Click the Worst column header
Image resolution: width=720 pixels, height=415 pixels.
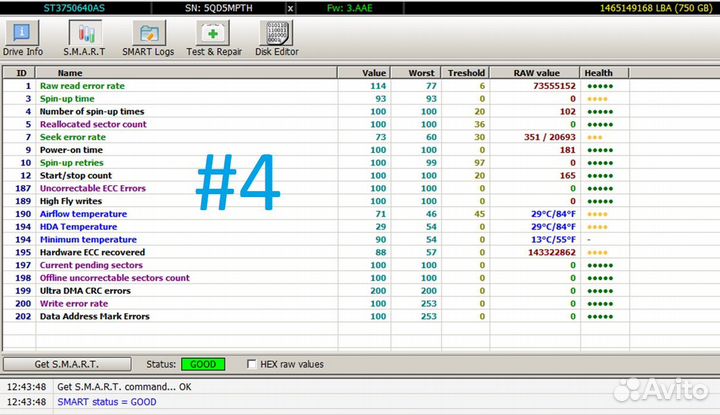(421, 73)
